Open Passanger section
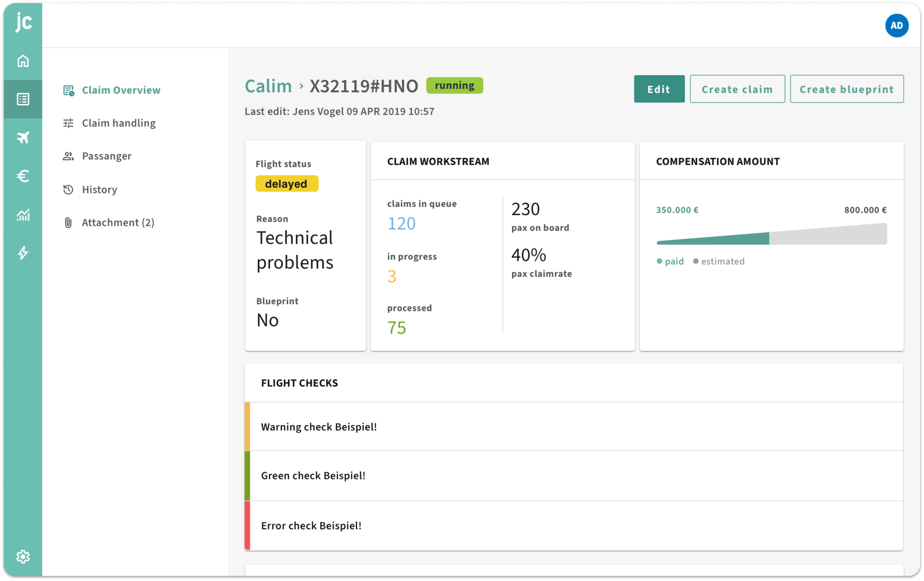This screenshot has width=924, height=581. [106, 156]
